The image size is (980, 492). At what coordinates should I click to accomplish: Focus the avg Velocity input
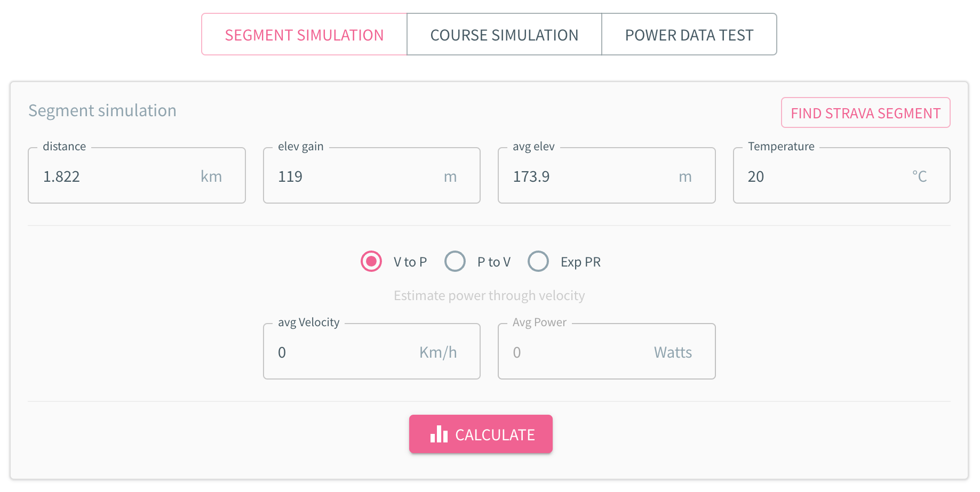click(x=341, y=352)
